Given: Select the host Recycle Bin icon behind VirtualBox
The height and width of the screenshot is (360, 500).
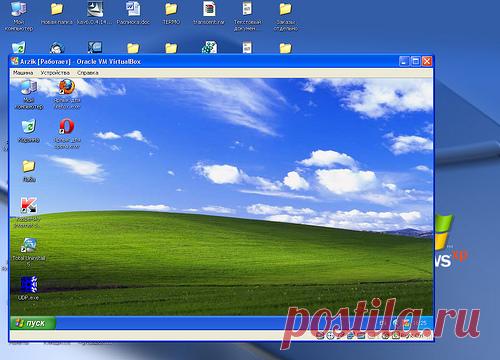Looking at the screenshot, I should [19, 47].
